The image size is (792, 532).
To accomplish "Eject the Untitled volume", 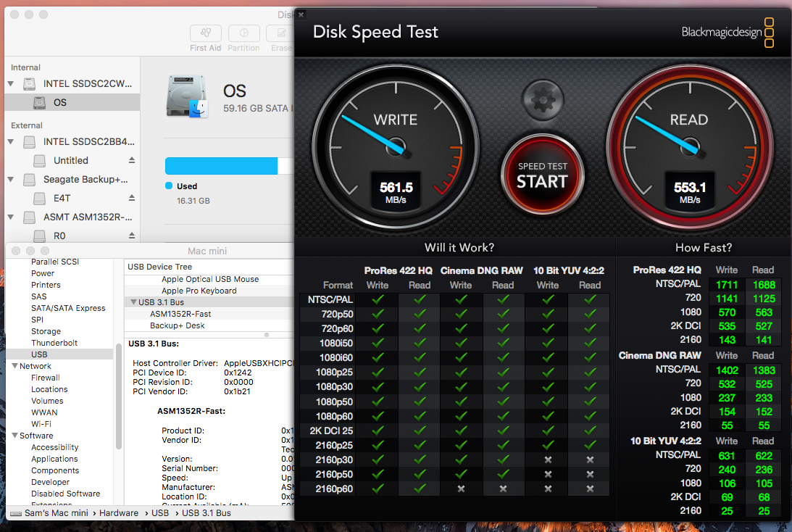I will click(131, 160).
